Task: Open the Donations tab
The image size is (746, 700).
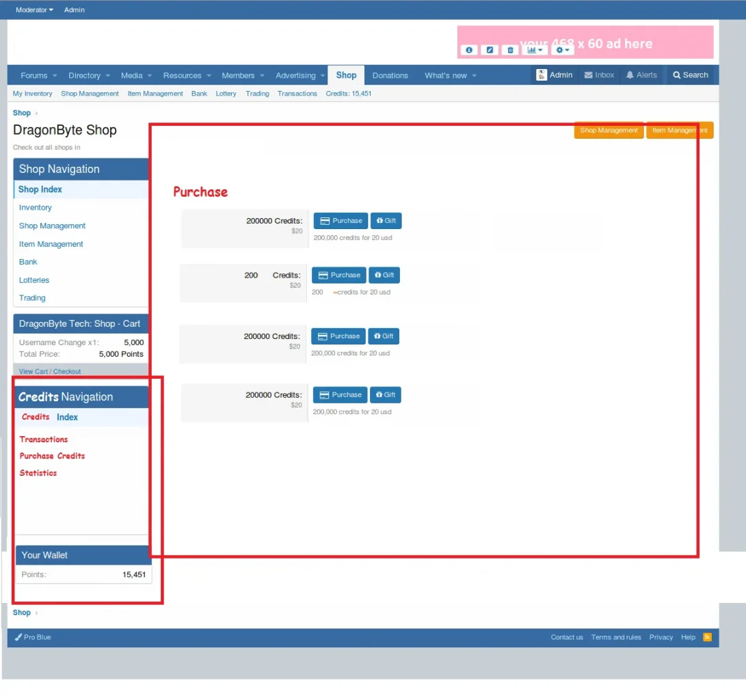Action: (x=390, y=76)
